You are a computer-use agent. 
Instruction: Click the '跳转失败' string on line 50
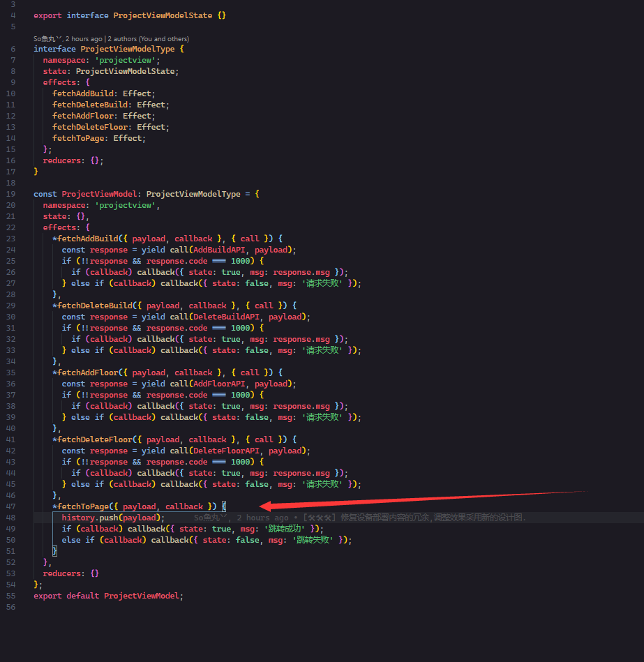click(x=313, y=541)
